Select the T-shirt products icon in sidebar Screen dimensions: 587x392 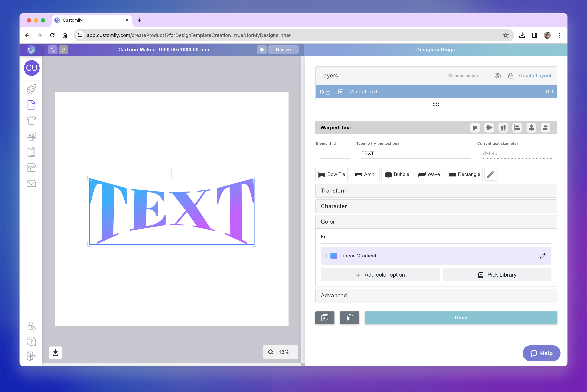click(31, 120)
